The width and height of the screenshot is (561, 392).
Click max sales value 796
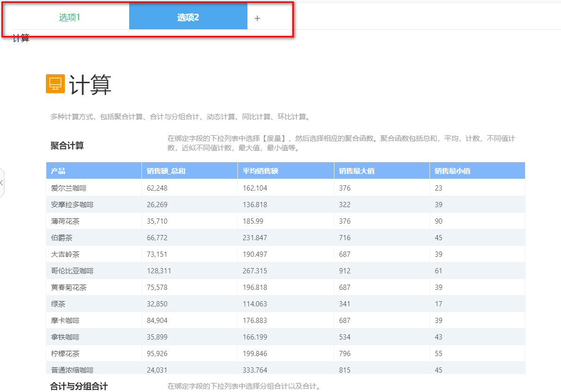[x=345, y=354]
